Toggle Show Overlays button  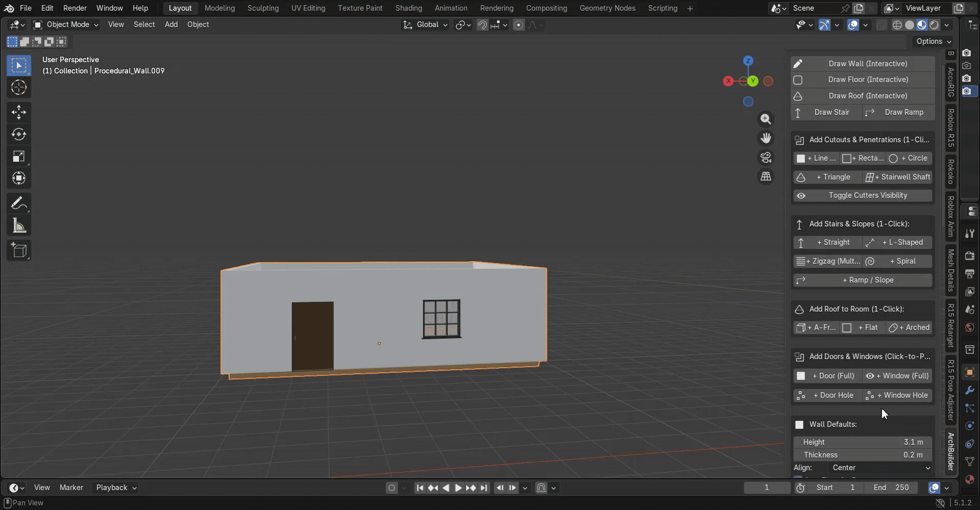pyautogui.click(x=853, y=25)
